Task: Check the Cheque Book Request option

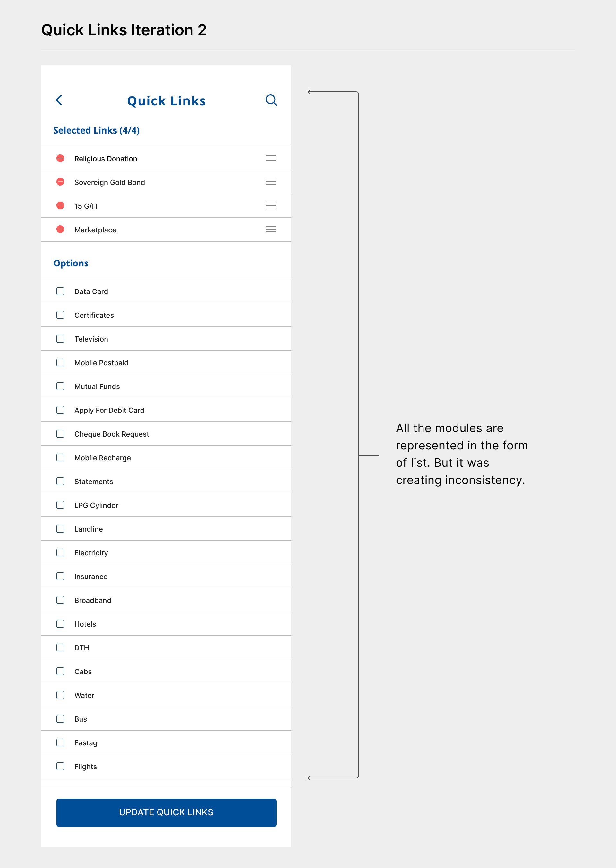Action: point(60,434)
